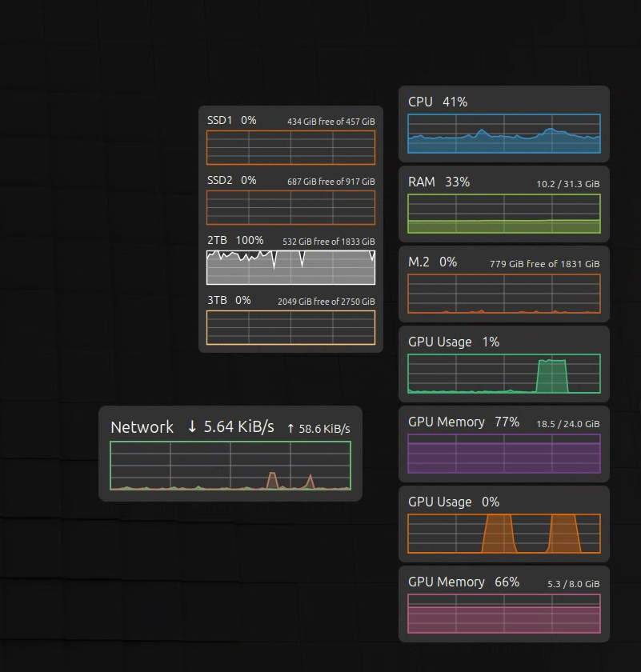Open the Network traffic graph

click(x=230, y=466)
